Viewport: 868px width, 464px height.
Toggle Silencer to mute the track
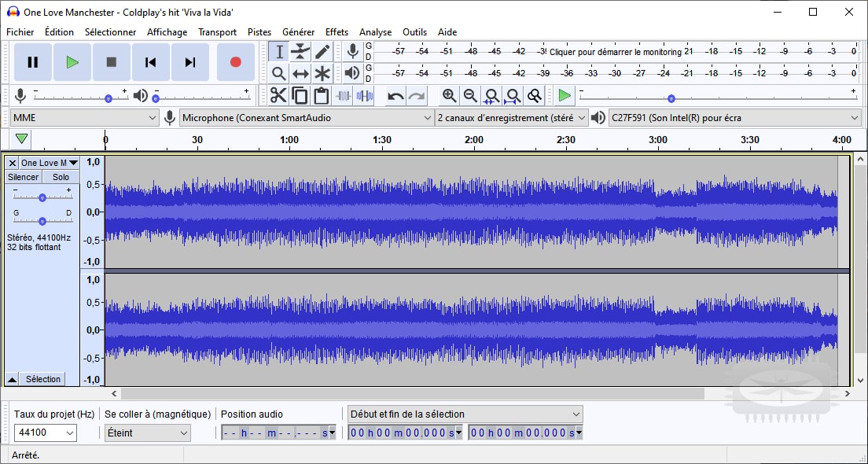click(x=24, y=177)
